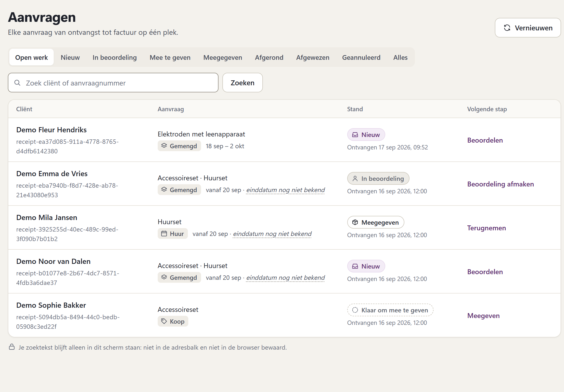
Task: Select the Alles tab
Action: (x=400, y=57)
